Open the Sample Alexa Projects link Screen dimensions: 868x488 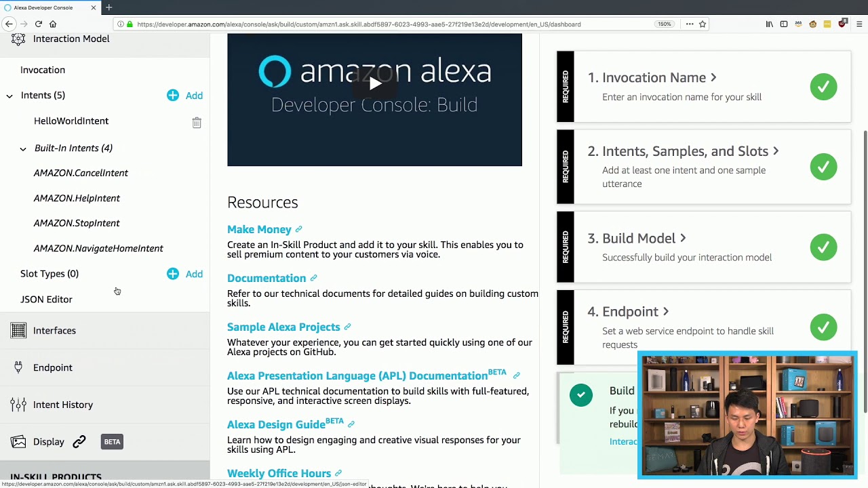tap(283, 327)
